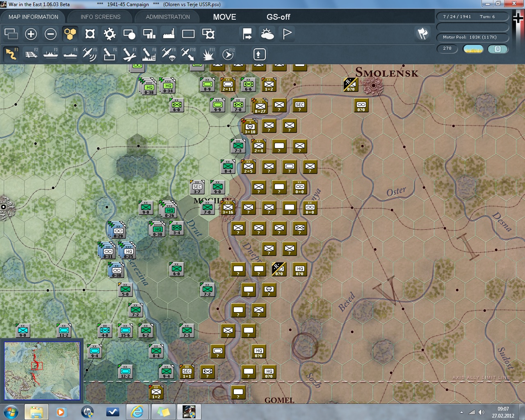Click the double white flags icon
Image resolution: width=525 pixels, height=420 pixels.
pyautogui.click(x=422, y=34)
